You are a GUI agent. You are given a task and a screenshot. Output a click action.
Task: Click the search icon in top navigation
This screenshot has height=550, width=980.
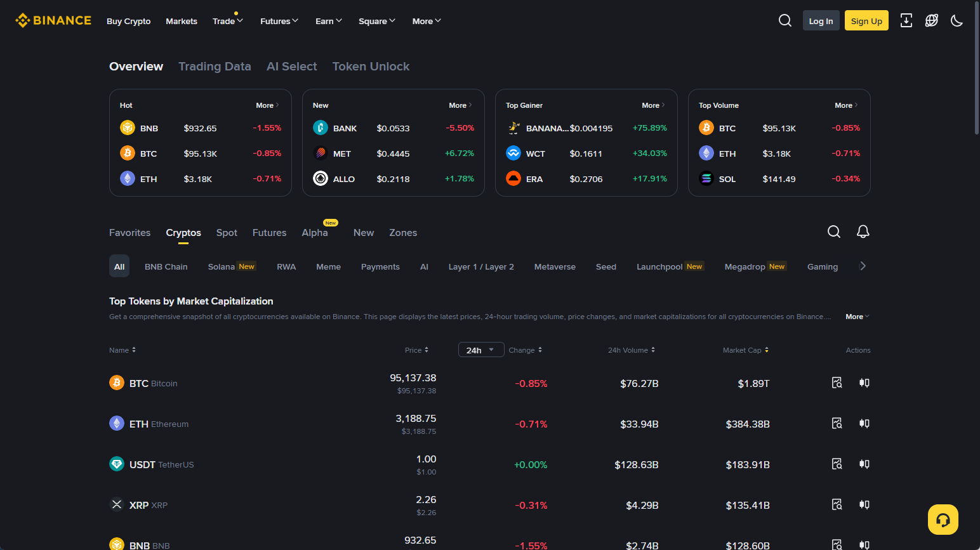coord(785,21)
